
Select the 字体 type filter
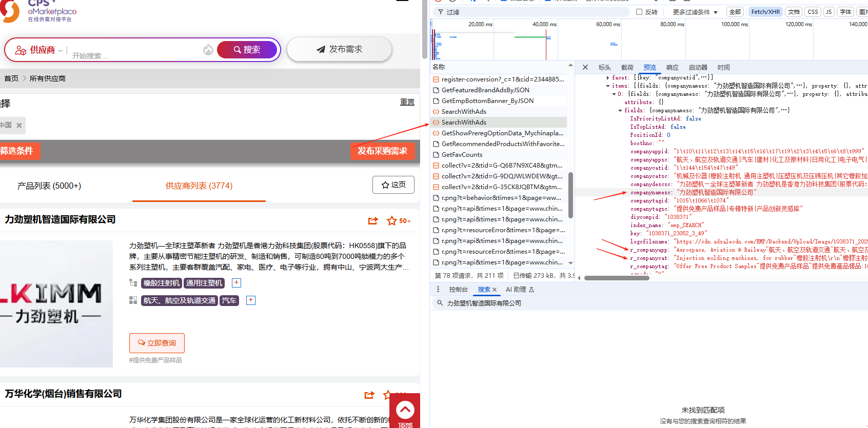click(x=845, y=12)
